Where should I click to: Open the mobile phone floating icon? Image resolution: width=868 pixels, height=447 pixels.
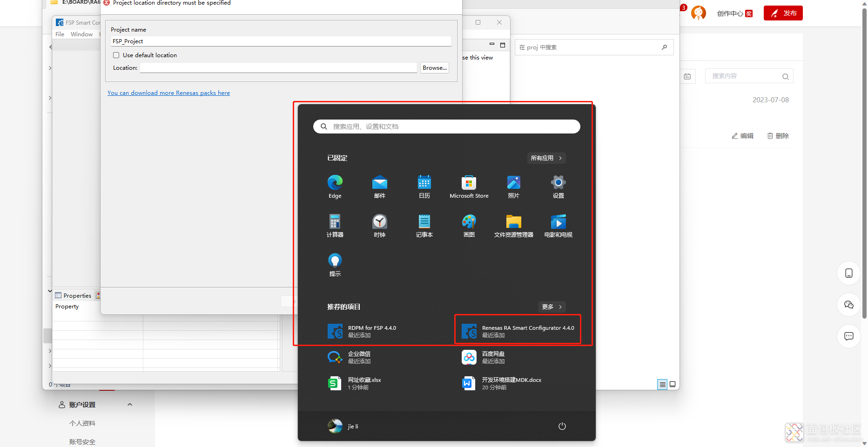click(849, 273)
